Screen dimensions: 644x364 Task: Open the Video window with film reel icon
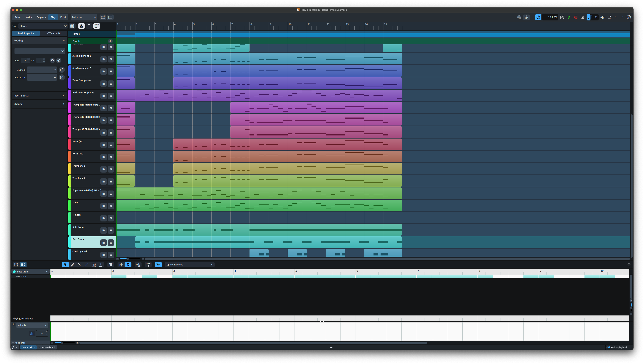(x=519, y=17)
